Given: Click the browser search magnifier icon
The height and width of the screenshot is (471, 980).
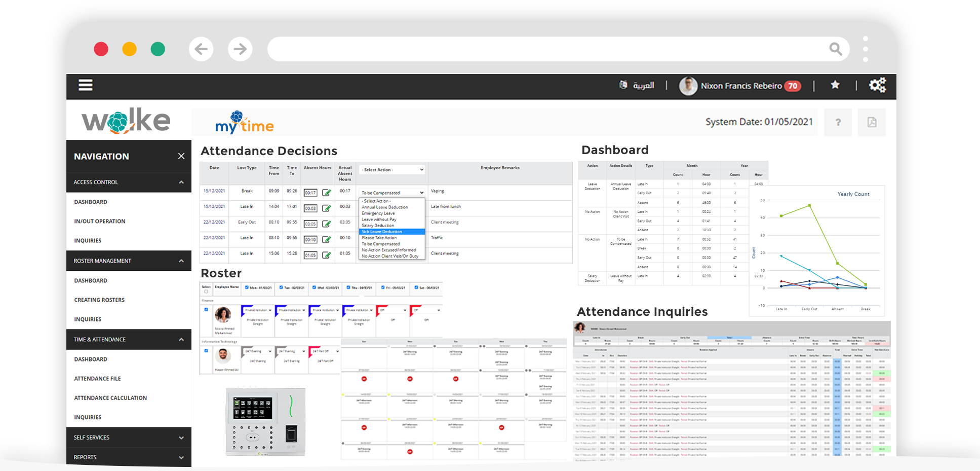Looking at the screenshot, I should tap(836, 49).
